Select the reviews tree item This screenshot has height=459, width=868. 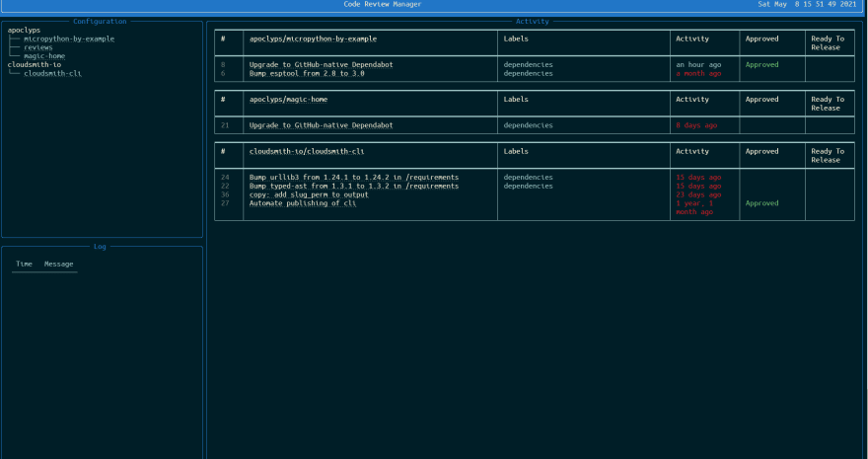click(38, 47)
